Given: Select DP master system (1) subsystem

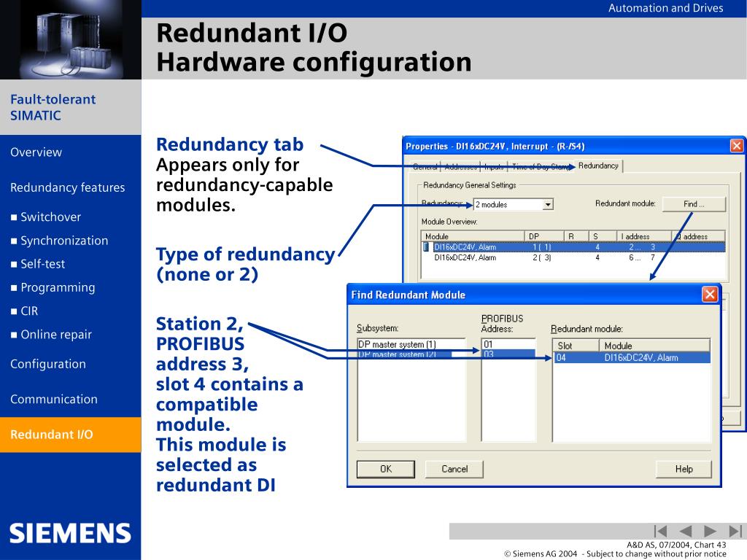Looking at the screenshot, I should click(411, 344).
